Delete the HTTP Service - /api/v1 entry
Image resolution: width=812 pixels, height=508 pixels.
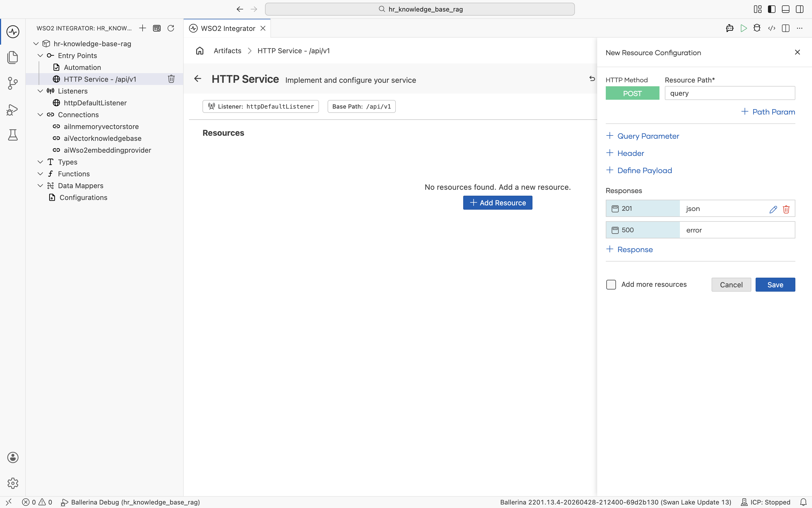coord(171,79)
